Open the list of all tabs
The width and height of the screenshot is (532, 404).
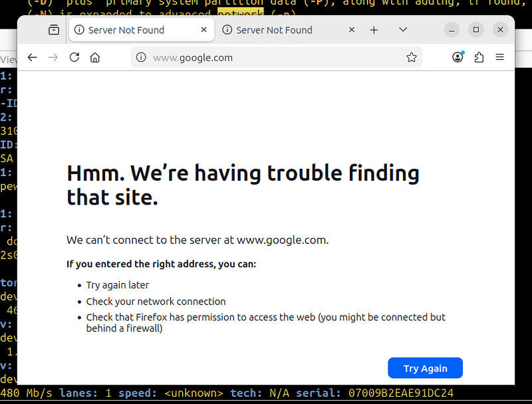[402, 30]
